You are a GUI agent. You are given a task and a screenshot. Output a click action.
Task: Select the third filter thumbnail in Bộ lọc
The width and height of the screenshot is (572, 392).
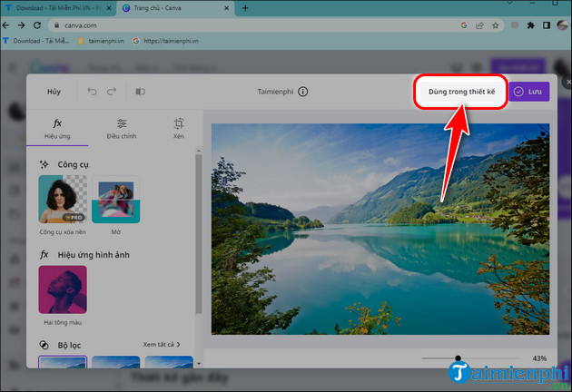pyautogui.click(x=169, y=362)
